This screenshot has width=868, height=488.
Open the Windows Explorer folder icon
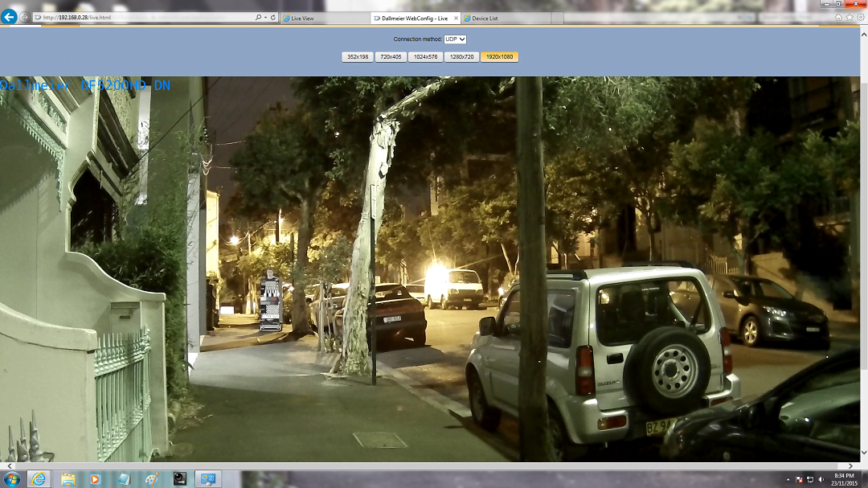click(68, 479)
